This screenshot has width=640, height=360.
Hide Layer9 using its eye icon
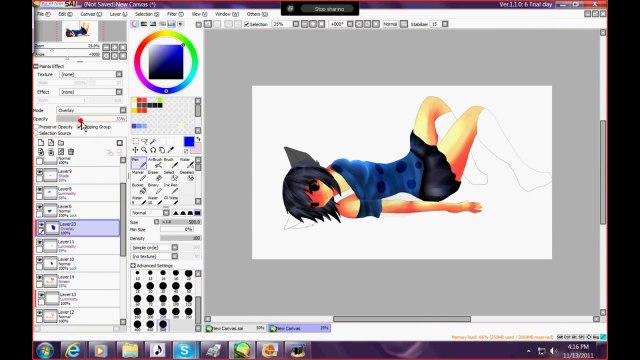pyautogui.click(x=40, y=172)
